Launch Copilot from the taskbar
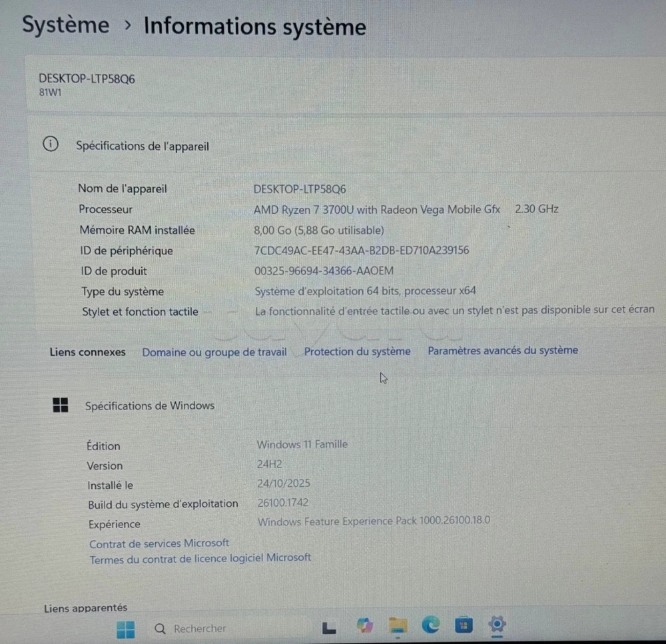The width and height of the screenshot is (666, 644). pos(364,625)
